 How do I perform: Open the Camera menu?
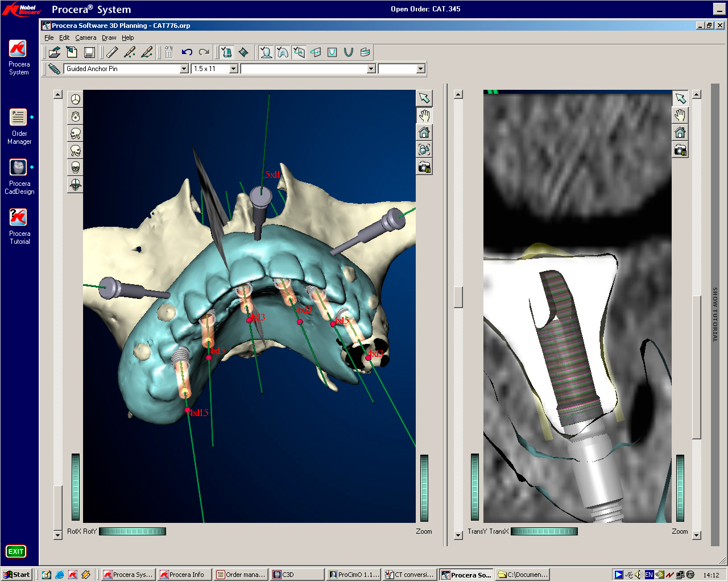coord(85,38)
